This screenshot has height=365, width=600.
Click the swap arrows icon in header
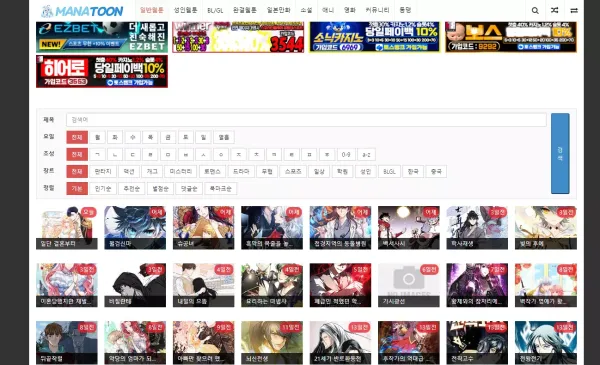click(x=574, y=10)
